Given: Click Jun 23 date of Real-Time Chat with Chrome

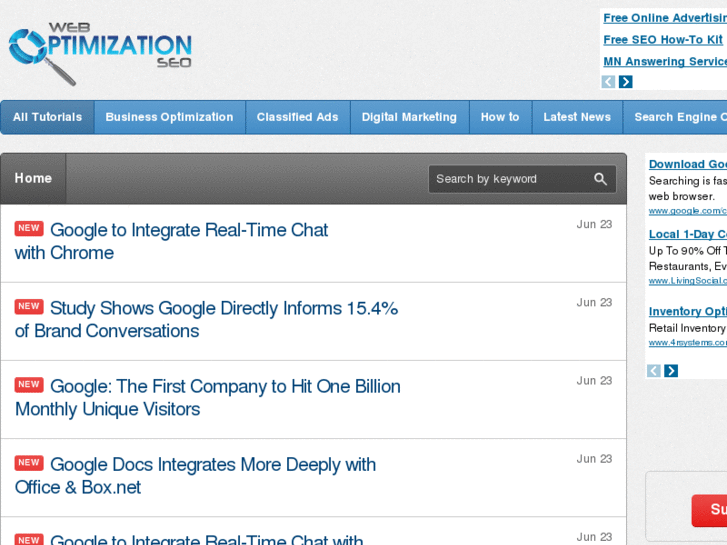Looking at the screenshot, I should pos(594,224).
